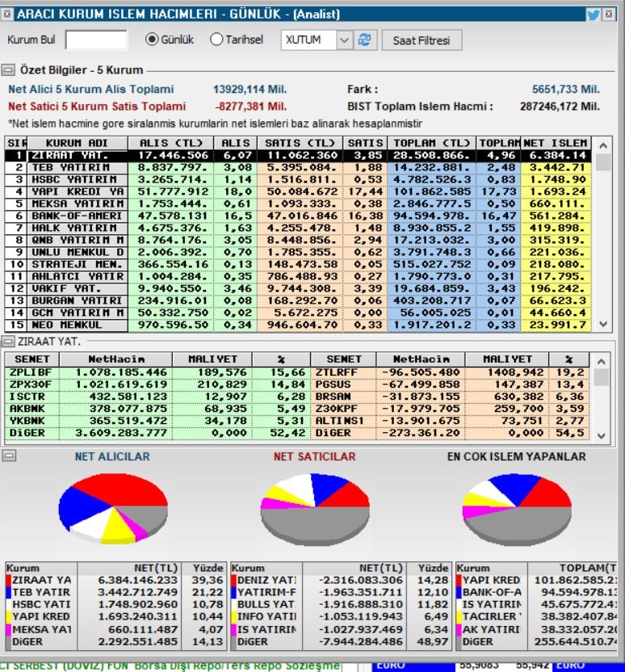Image resolution: width=625 pixels, height=672 pixels.
Task: Select the BURGAN YATIRI row
Action: [x=298, y=300]
